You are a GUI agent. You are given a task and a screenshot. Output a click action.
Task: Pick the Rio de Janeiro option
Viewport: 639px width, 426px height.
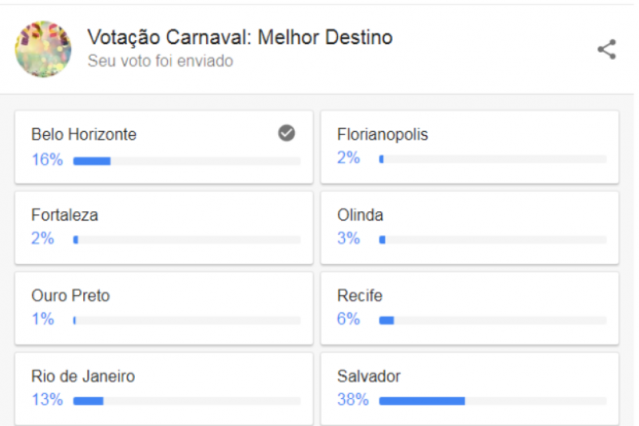(x=164, y=389)
